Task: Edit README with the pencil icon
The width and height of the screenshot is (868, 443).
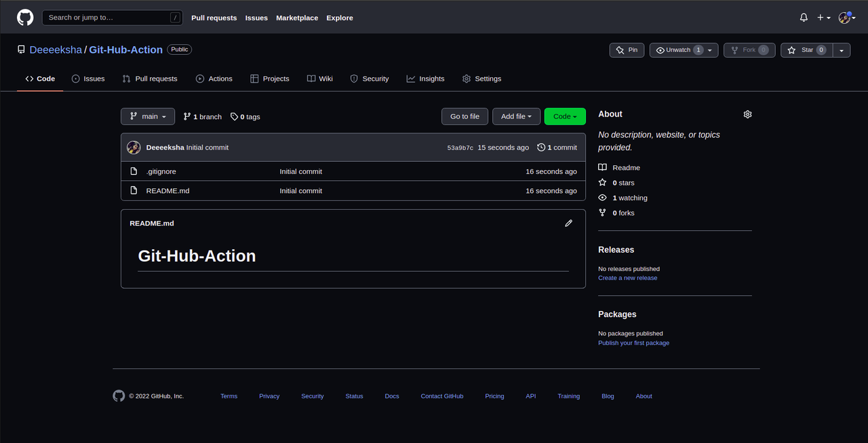Action: pos(569,223)
